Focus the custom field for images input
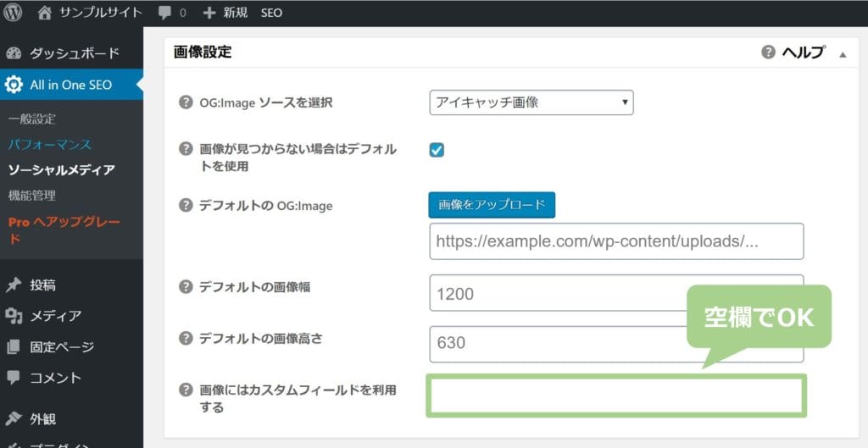Viewport: 868px width, 448px height. 616,395
